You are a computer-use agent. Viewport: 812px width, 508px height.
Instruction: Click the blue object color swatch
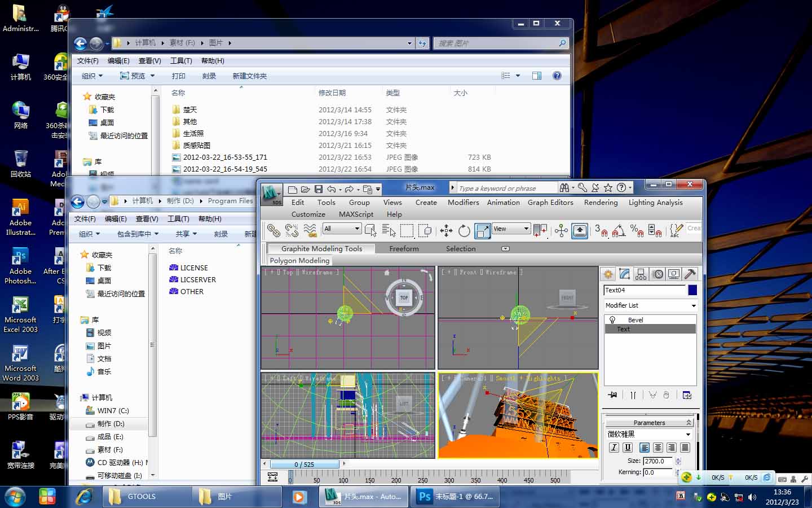[x=692, y=290]
